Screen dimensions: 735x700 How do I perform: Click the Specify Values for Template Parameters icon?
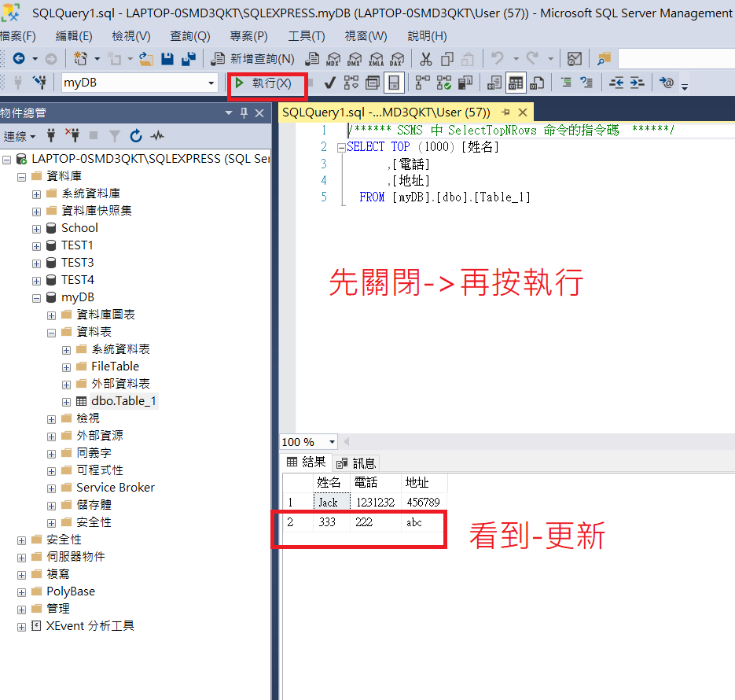pos(666,83)
